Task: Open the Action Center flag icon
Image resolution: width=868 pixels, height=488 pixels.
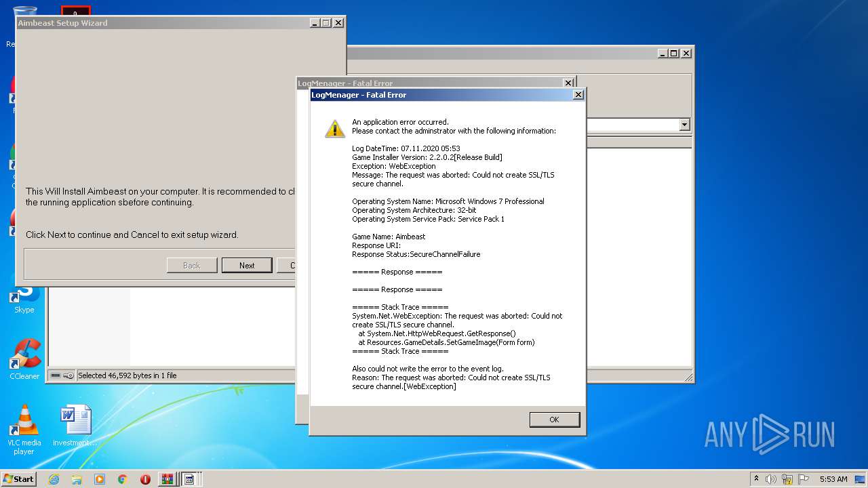Action: pyautogui.click(x=804, y=479)
